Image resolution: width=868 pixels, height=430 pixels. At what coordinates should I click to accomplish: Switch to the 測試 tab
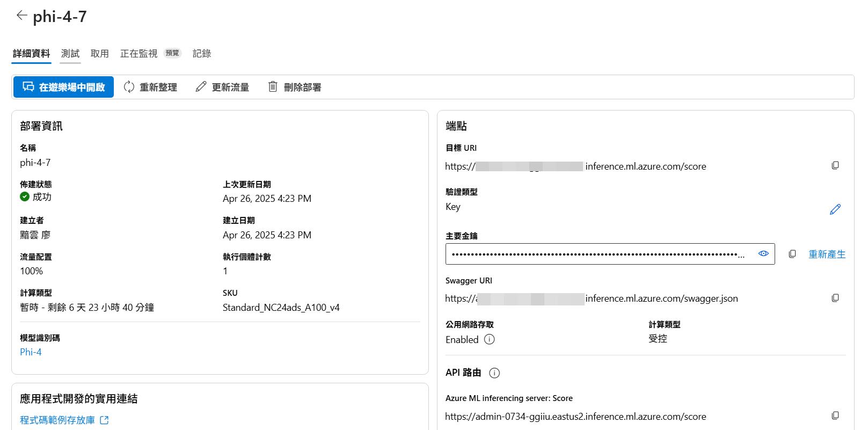[x=70, y=54]
